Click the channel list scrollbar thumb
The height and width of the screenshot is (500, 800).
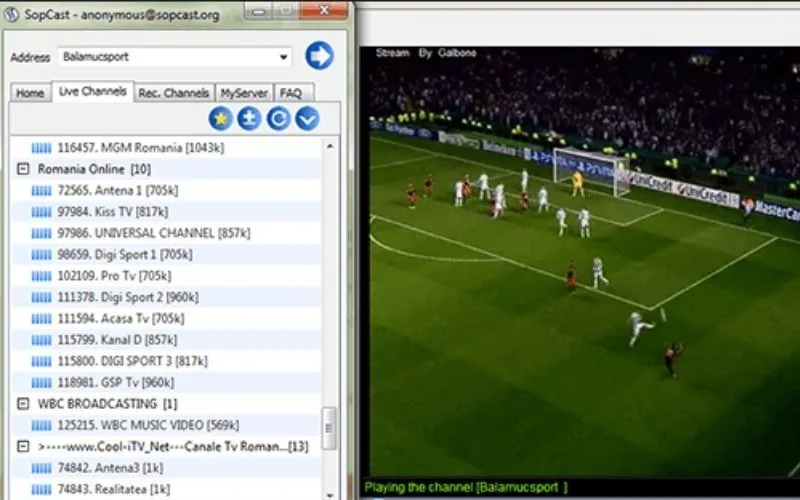tap(329, 428)
